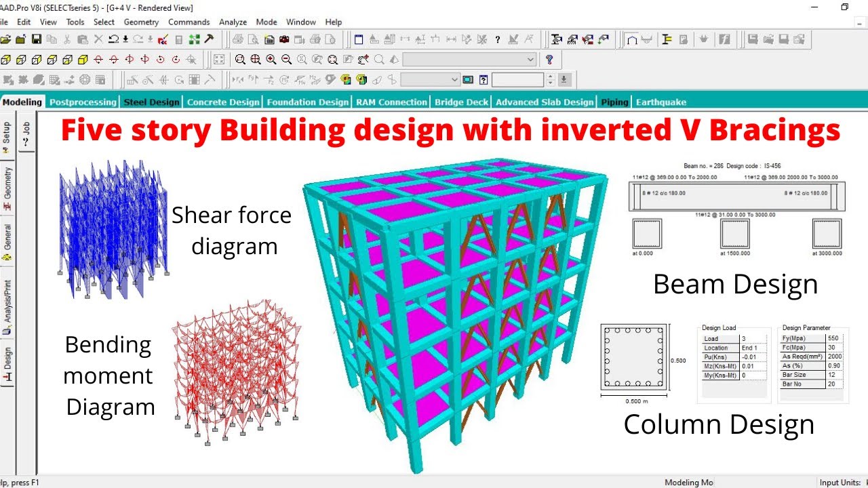Click the teal monitor icon

(x=467, y=80)
